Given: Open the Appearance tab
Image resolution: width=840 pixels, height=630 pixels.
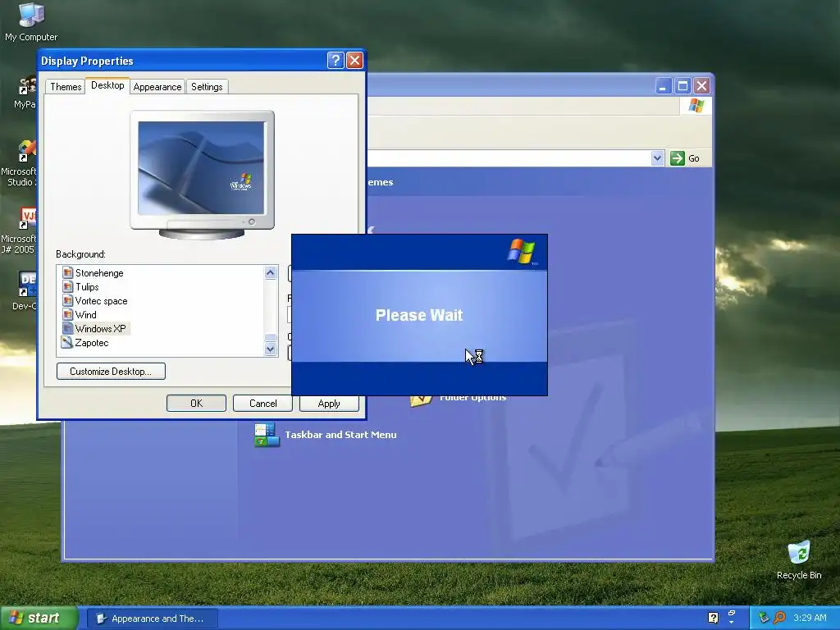Looking at the screenshot, I should (157, 87).
